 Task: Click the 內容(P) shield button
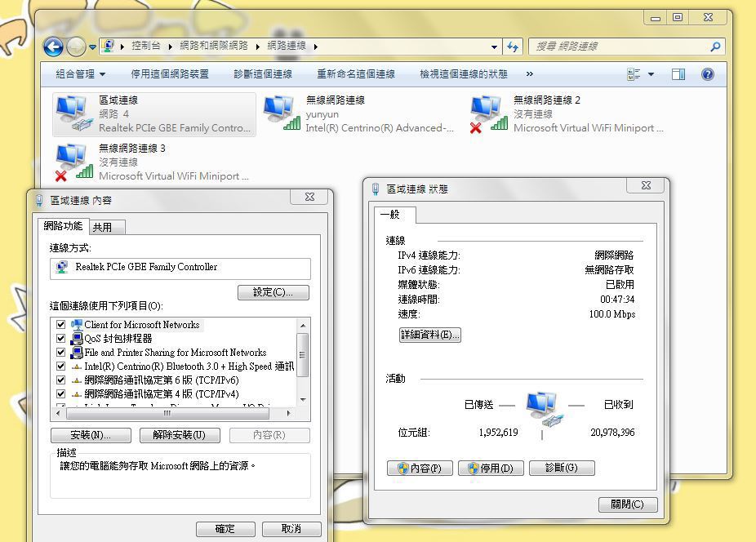(x=420, y=468)
